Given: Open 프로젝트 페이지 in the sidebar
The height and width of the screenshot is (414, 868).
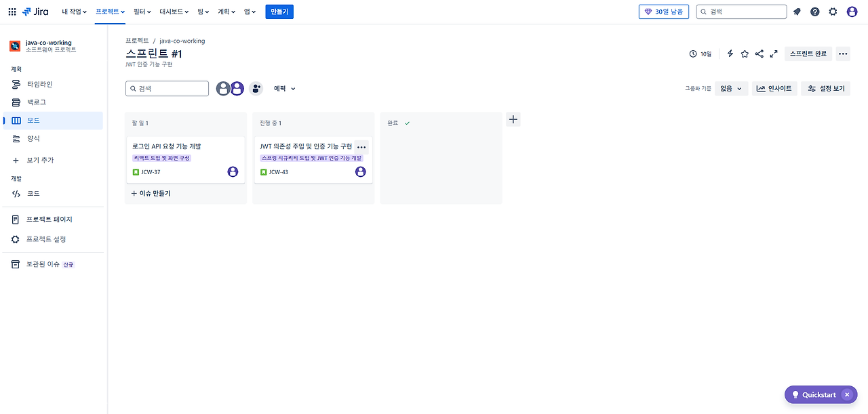Looking at the screenshot, I should tap(53, 220).
